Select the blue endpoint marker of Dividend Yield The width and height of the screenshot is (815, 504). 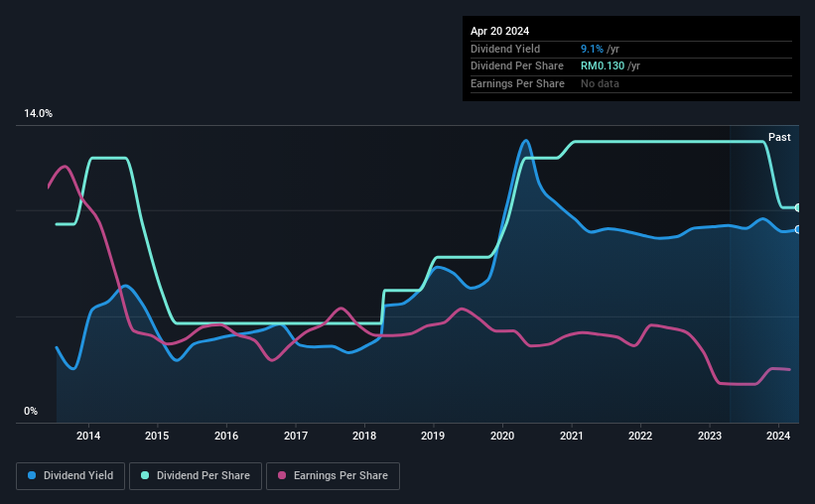[x=797, y=229]
